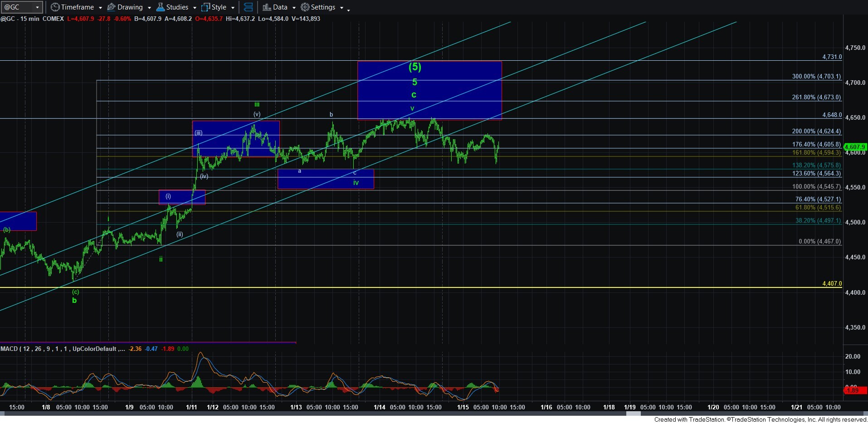This screenshot has height=423, width=868.
Task: Select the green (5) wave label
Action: (414, 67)
